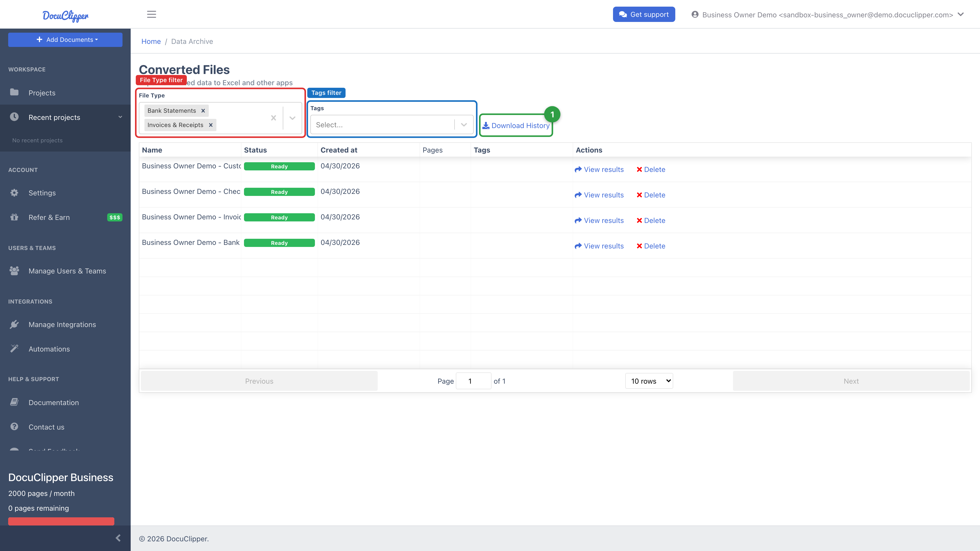Viewport: 980px width, 551px height.
Task: Click the Contact us question icon
Action: pos(15,426)
